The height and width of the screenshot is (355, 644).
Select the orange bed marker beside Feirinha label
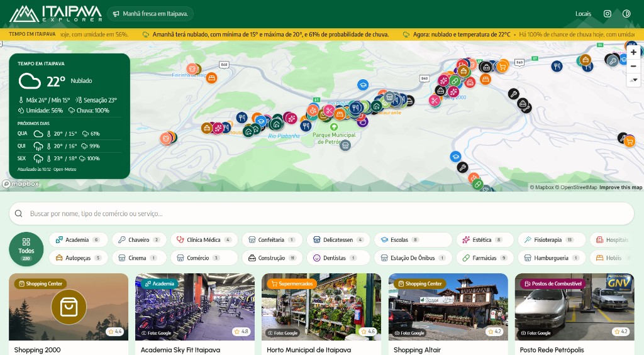(211, 77)
